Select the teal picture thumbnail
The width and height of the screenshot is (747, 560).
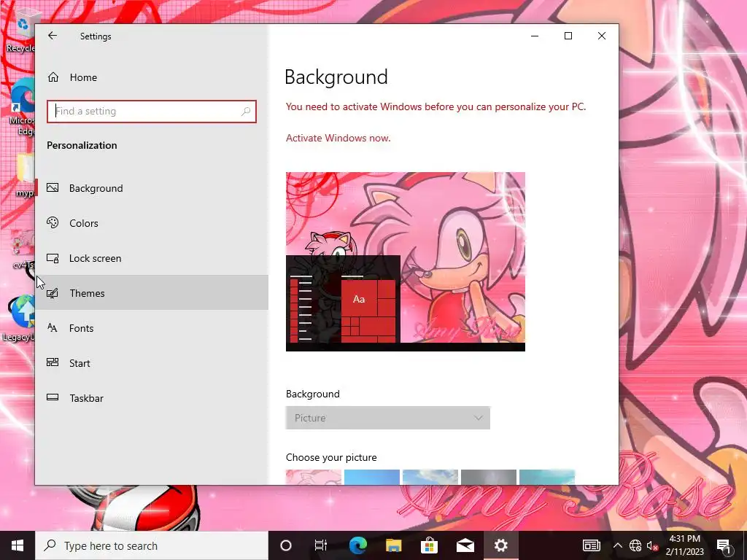[547, 477]
